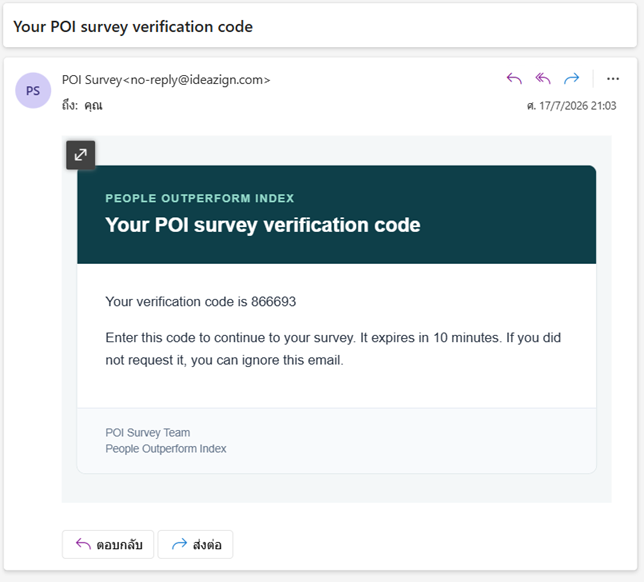Viewport: 644px width, 582px height.
Task: Click the verification code 866693
Action: 274,301
